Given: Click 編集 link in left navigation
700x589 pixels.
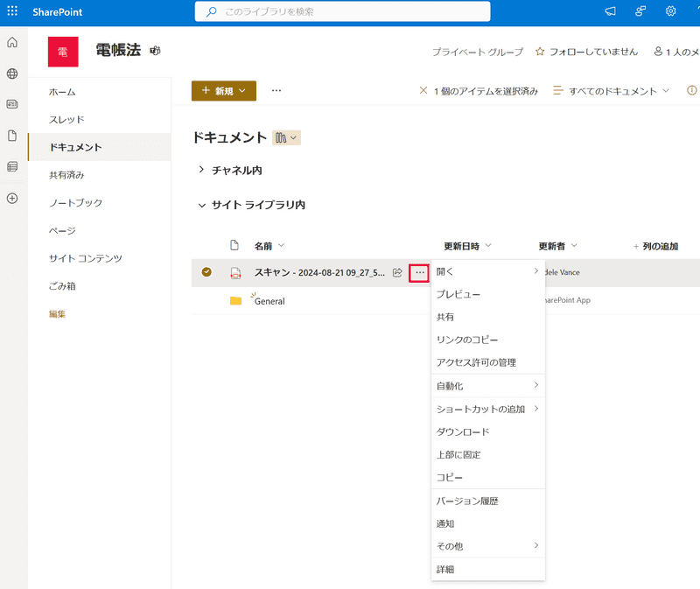Looking at the screenshot, I should click(57, 314).
